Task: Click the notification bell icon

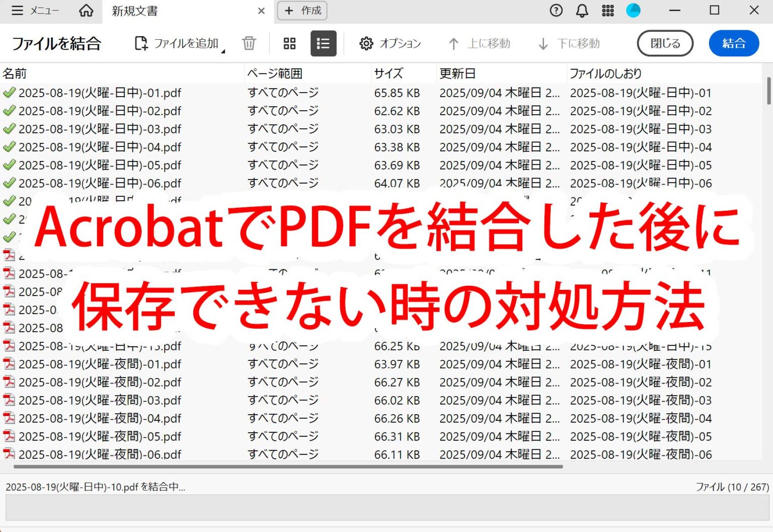Action: coord(582,10)
